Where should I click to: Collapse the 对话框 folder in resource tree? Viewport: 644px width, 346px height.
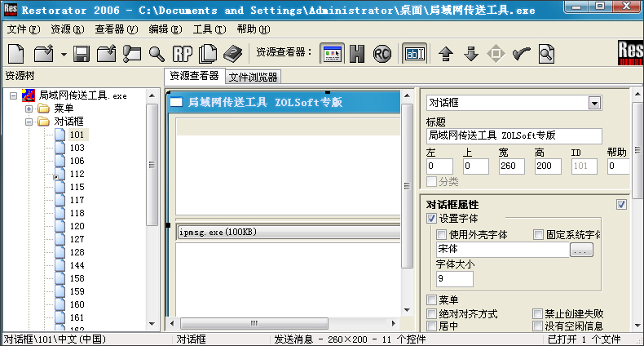click(x=29, y=122)
